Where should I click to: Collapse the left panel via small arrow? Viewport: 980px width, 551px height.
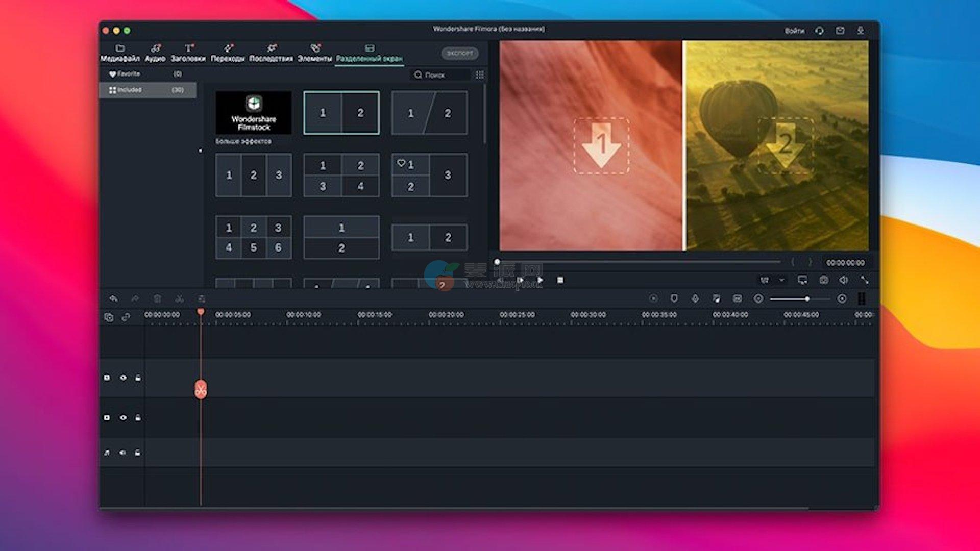200,151
